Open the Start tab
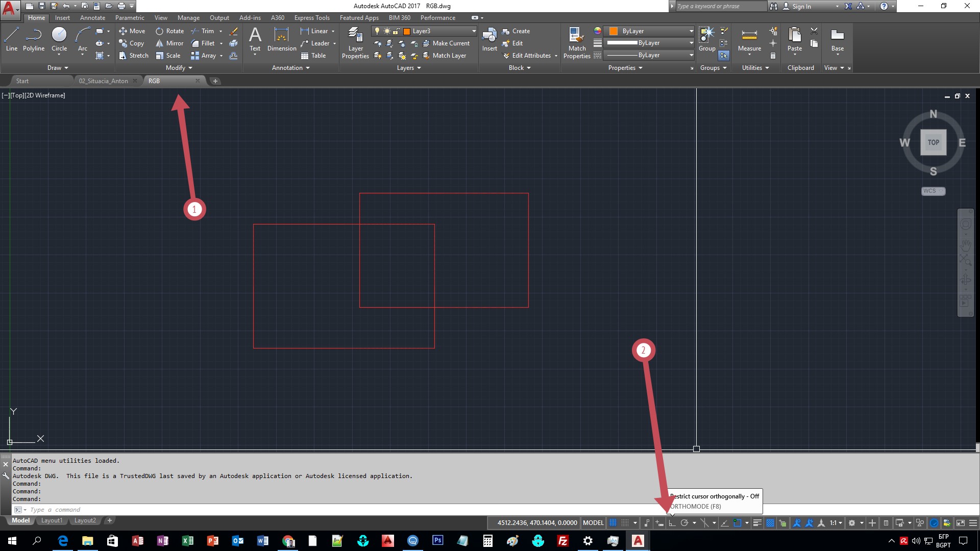Screen dimensions: 980x551 (22, 81)
